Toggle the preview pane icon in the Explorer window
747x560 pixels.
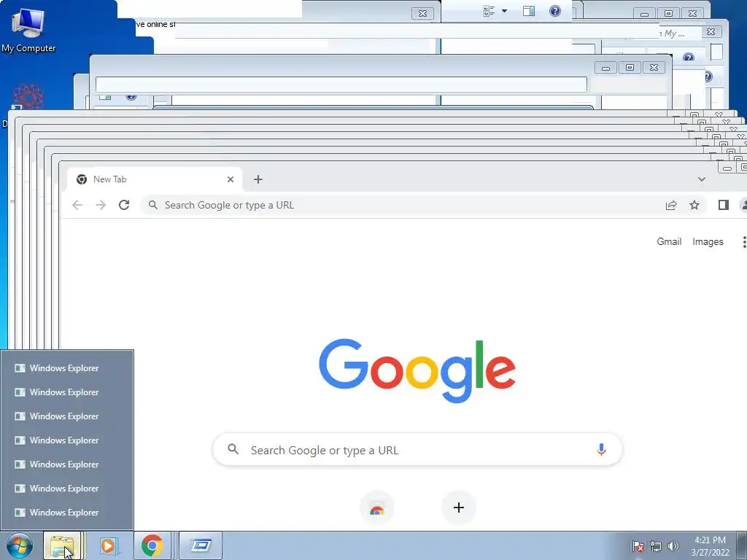(529, 11)
